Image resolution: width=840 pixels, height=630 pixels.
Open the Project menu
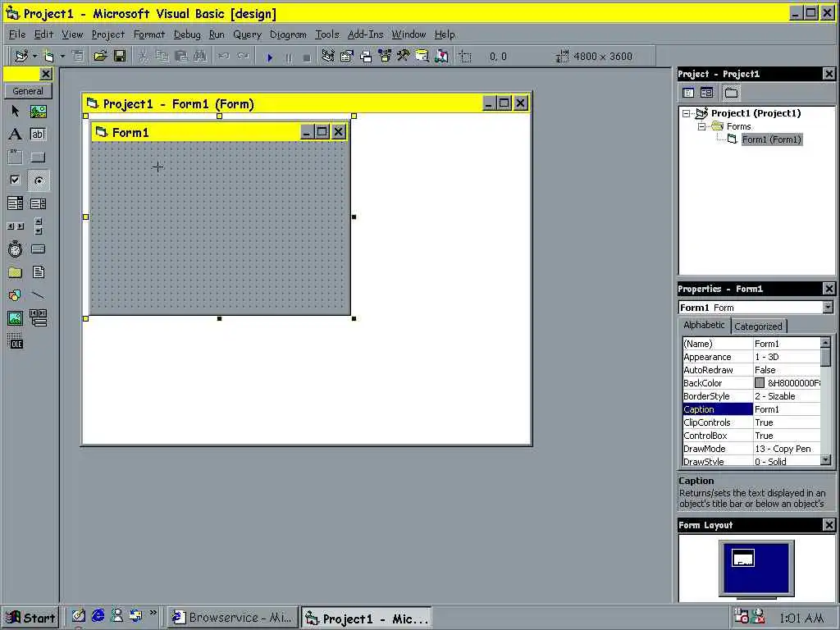[x=107, y=34]
